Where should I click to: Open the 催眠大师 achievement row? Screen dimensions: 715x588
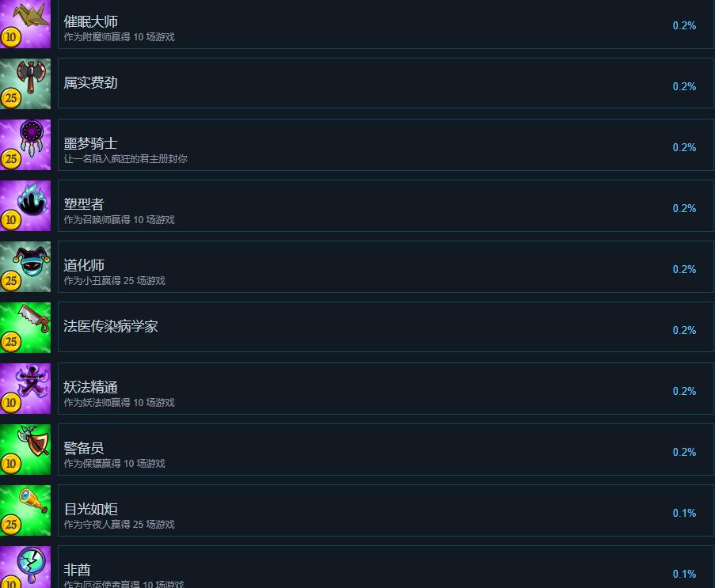[386, 24]
